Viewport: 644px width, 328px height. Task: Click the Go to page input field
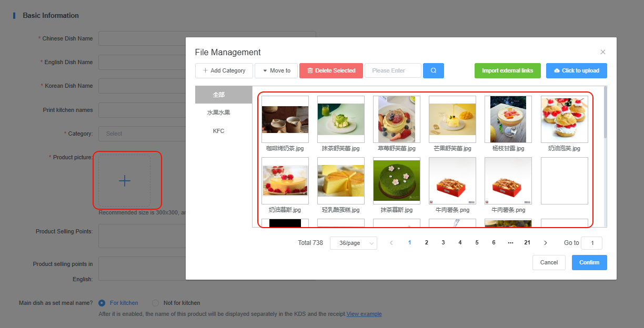591,243
